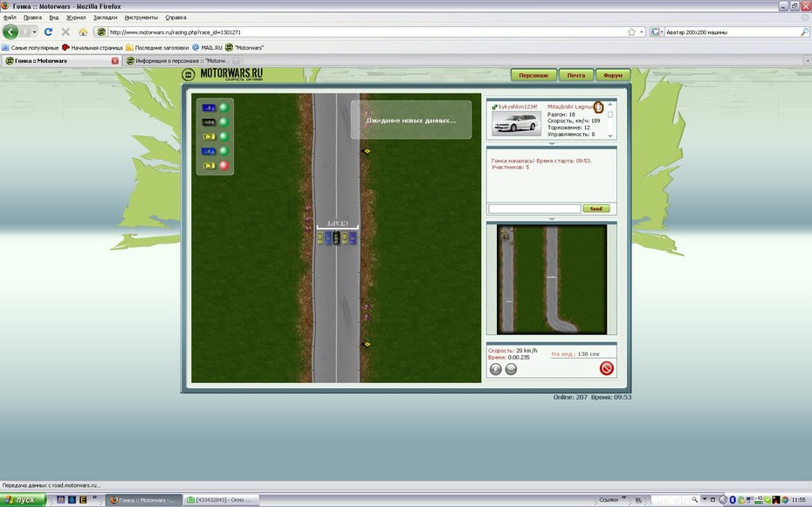Click the RL language indicator in taskbar
Viewport: 812px width, 507px height.
638,500
